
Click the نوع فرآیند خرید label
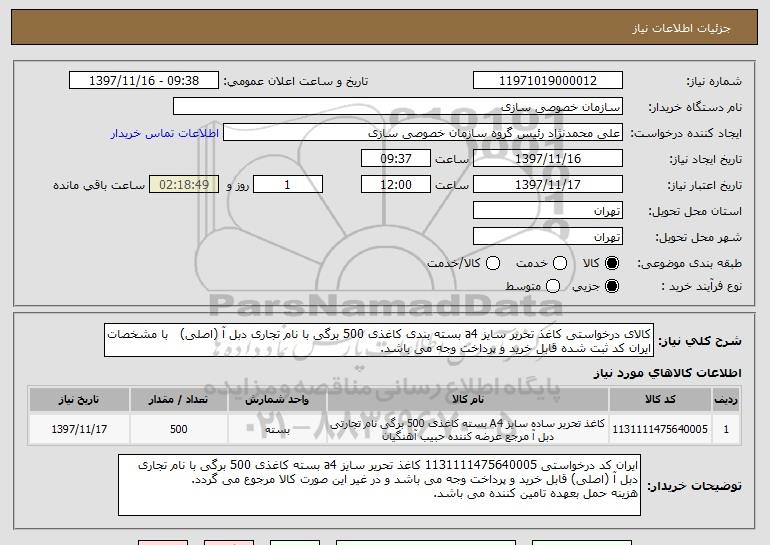click(701, 286)
